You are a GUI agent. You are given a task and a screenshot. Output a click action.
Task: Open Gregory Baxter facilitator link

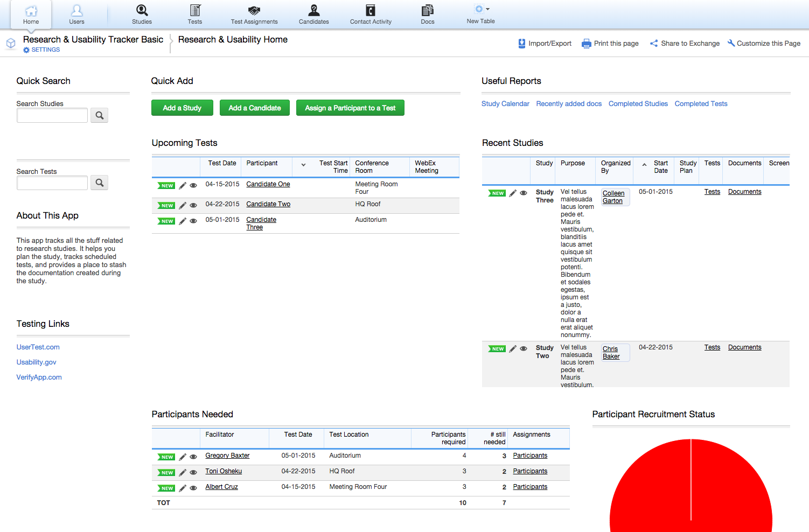pos(227,456)
